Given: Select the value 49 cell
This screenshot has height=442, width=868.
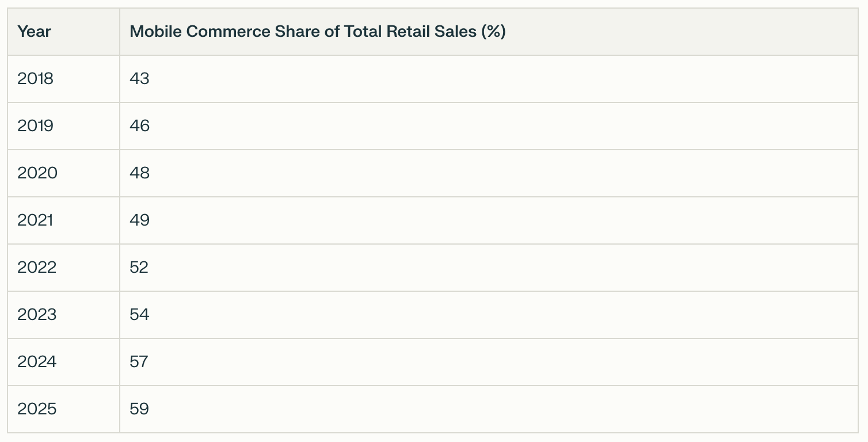Looking at the screenshot, I should [x=489, y=220].
